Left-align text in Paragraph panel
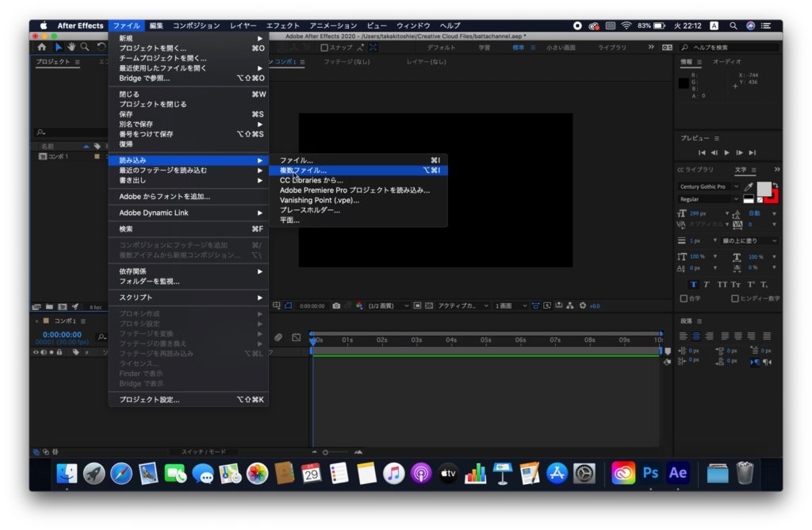The height and width of the screenshot is (530, 812). point(684,336)
